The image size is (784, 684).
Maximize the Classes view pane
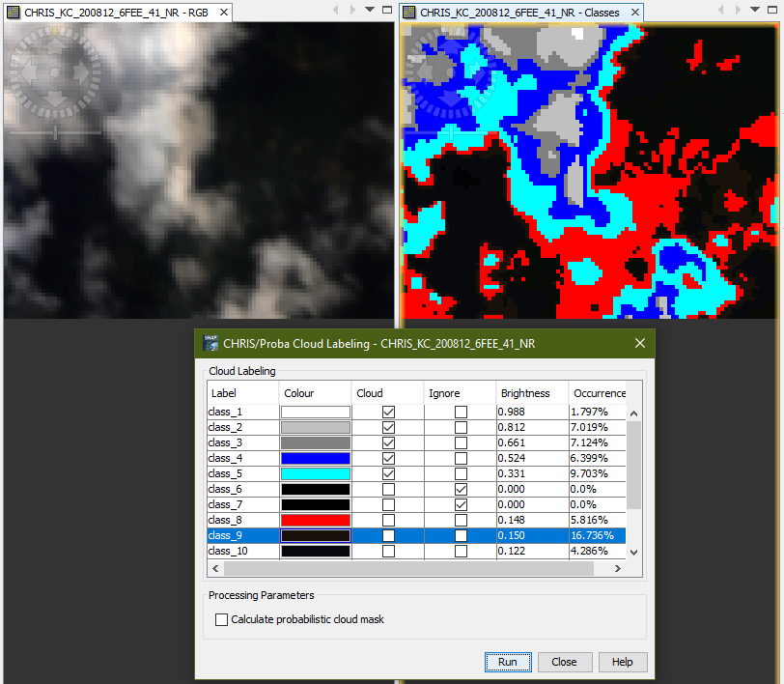772,10
